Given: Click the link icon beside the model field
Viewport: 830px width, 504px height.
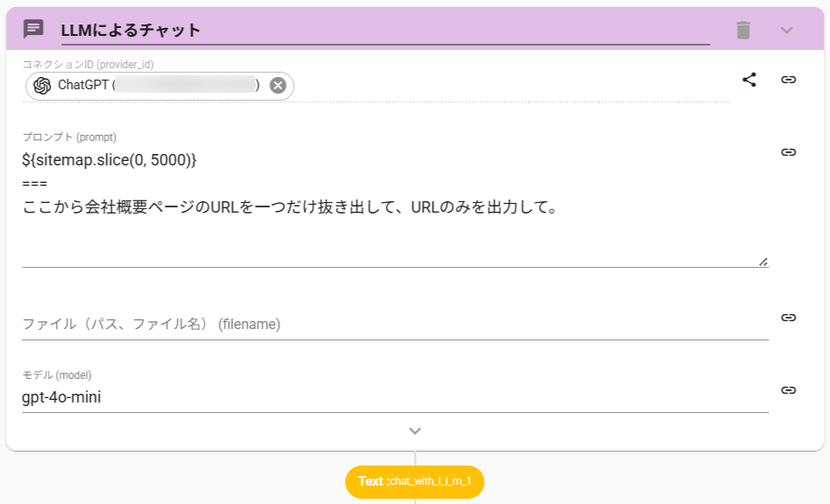Looking at the screenshot, I should point(789,390).
